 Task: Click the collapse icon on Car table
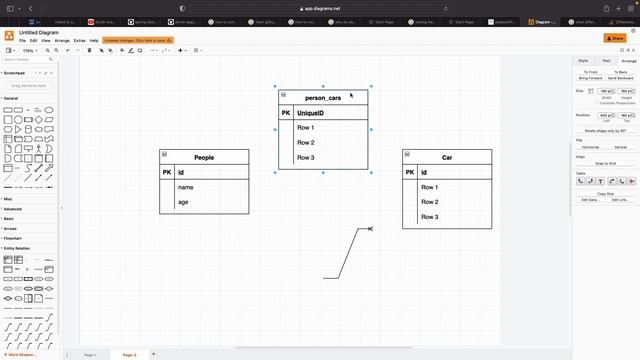pos(407,154)
